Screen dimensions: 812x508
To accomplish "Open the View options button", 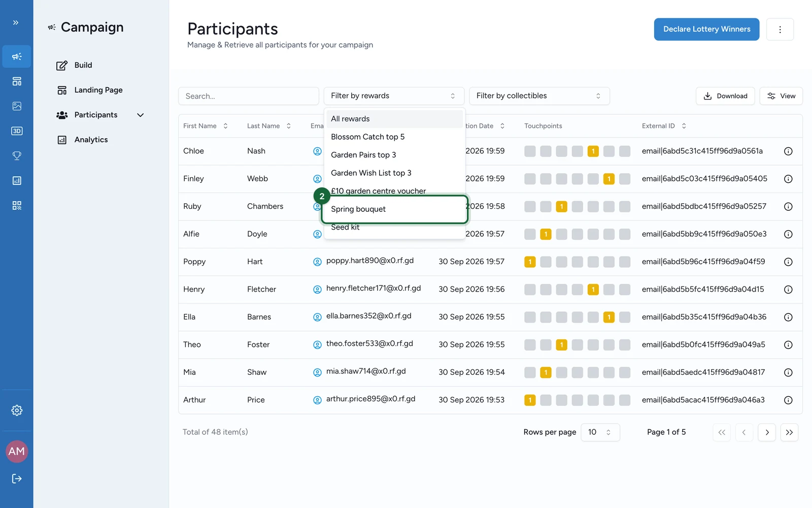I will click(x=781, y=96).
